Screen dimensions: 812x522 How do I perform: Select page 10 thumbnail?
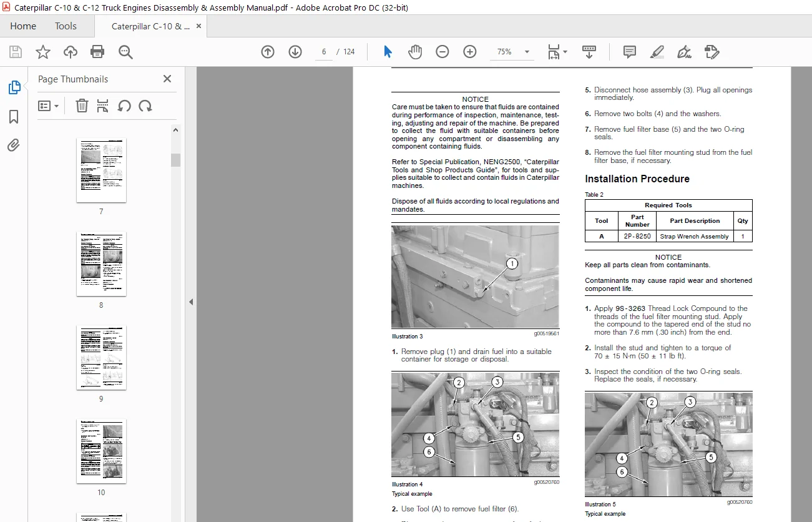pyautogui.click(x=101, y=451)
